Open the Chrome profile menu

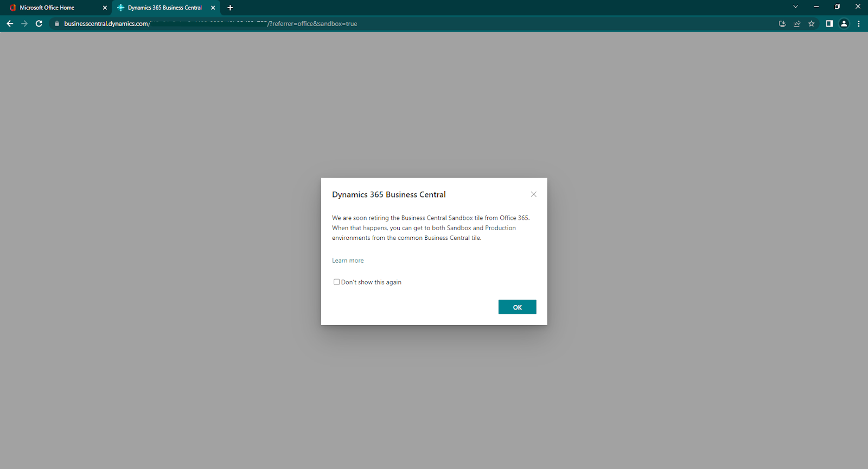coord(844,23)
